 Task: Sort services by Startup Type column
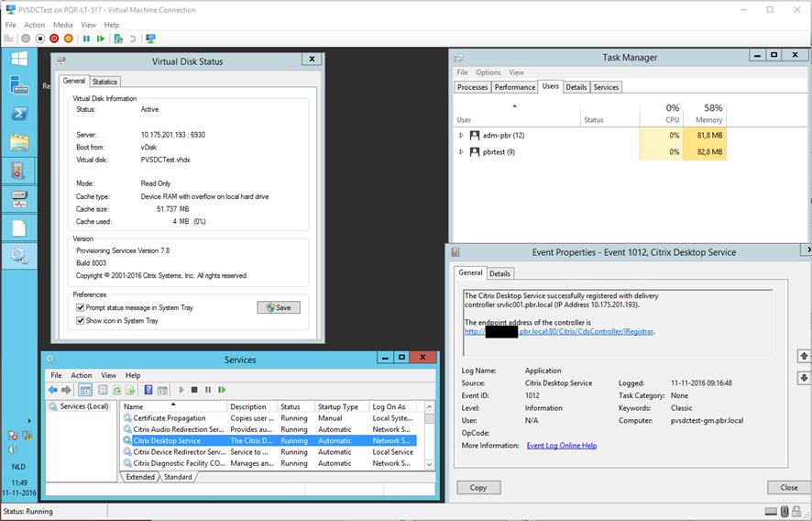click(x=341, y=407)
